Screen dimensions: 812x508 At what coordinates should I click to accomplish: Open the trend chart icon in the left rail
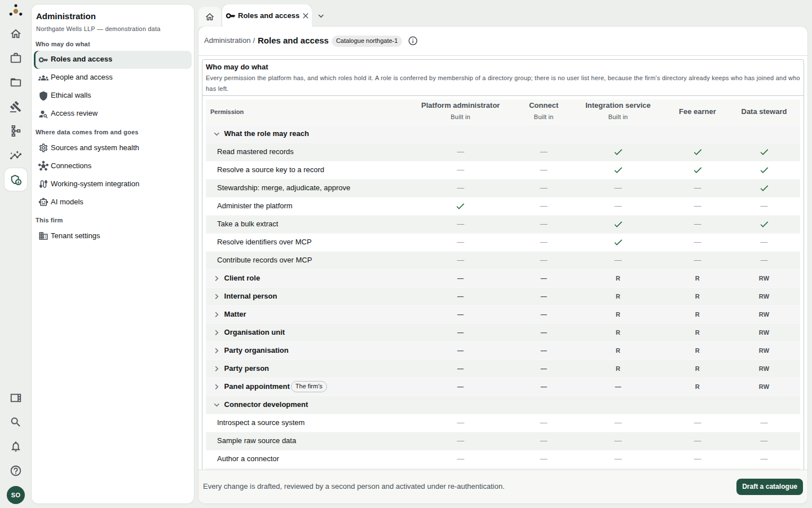pos(16,155)
